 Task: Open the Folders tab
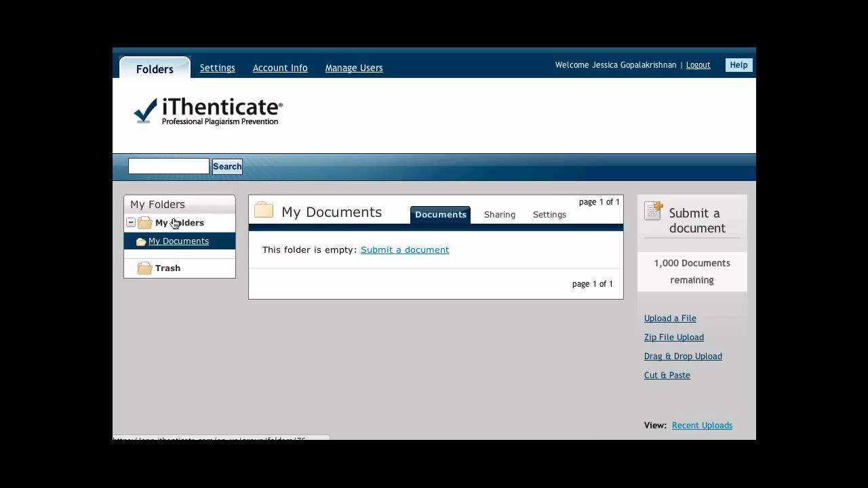pos(155,69)
